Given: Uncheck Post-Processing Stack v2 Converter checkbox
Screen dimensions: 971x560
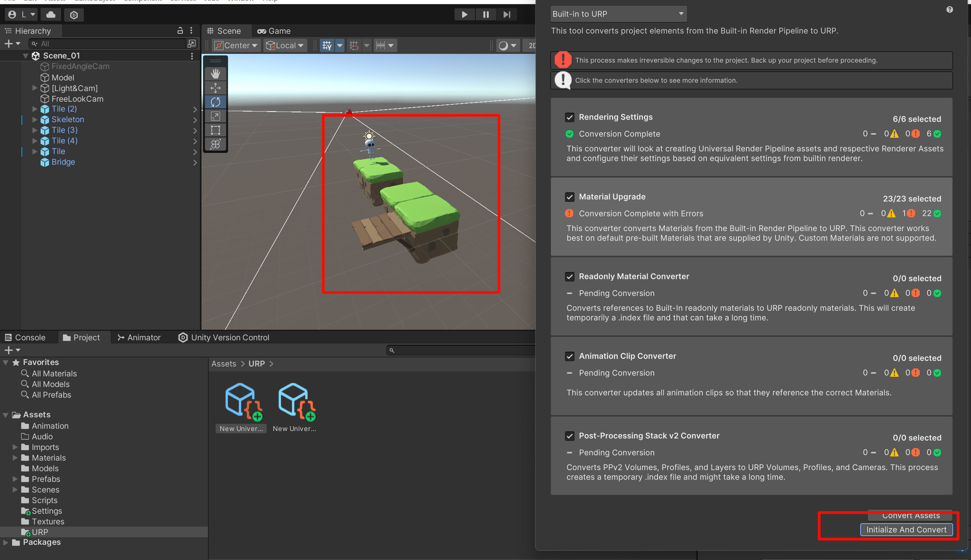Looking at the screenshot, I should click(x=570, y=436).
